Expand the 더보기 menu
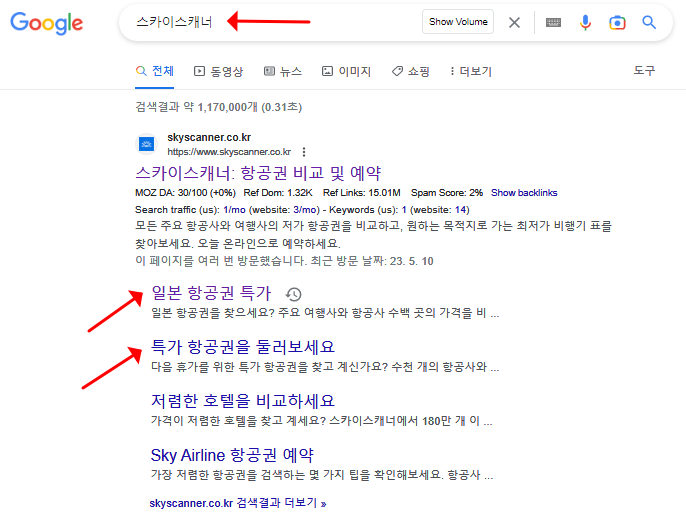The width and height of the screenshot is (686, 517). click(471, 71)
